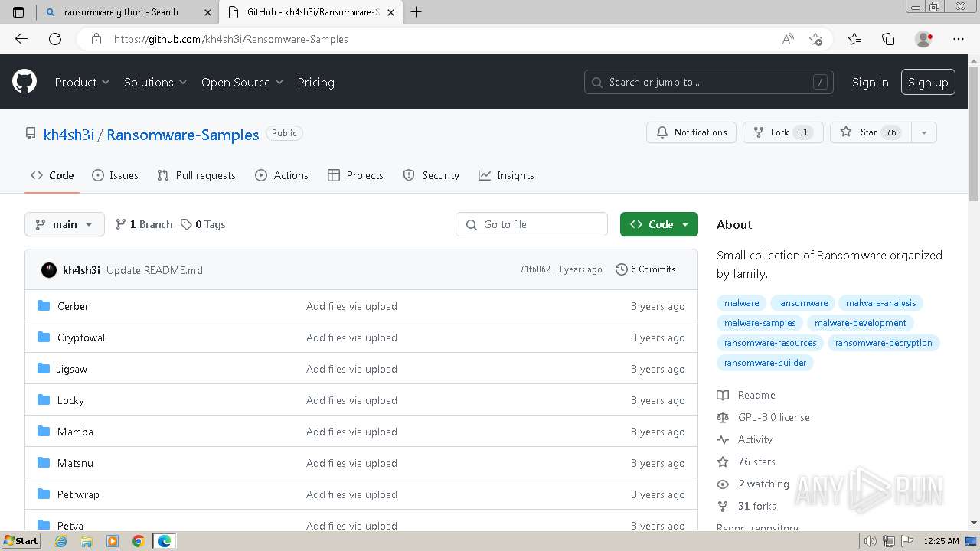Image resolution: width=980 pixels, height=551 pixels.
Task: Open a new tab with plus
Action: 416,11
